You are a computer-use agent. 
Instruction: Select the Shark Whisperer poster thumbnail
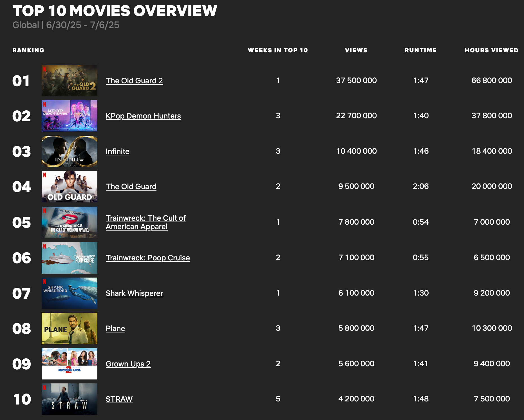click(x=70, y=293)
